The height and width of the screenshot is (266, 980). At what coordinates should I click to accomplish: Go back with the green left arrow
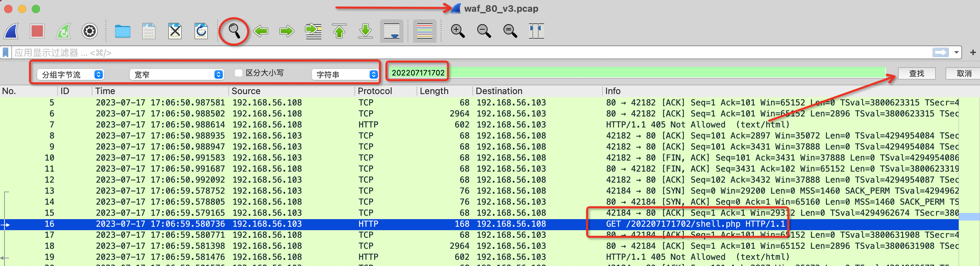261,31
